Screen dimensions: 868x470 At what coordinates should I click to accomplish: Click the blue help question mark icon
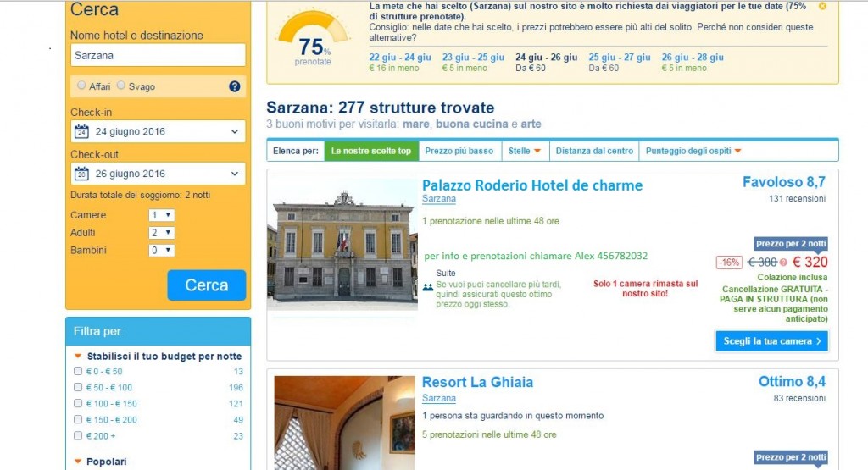(235, 86)
